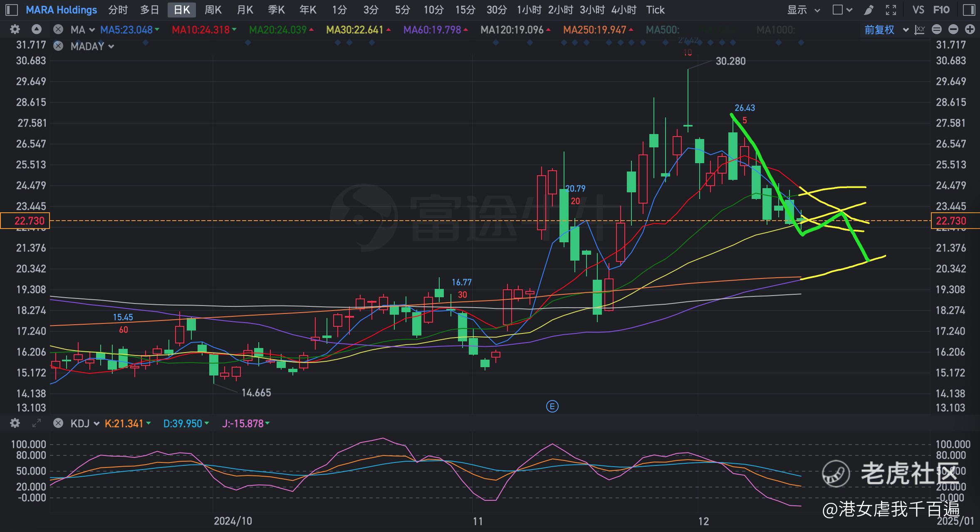Zoom out chart with minus icon

point(953,30)
